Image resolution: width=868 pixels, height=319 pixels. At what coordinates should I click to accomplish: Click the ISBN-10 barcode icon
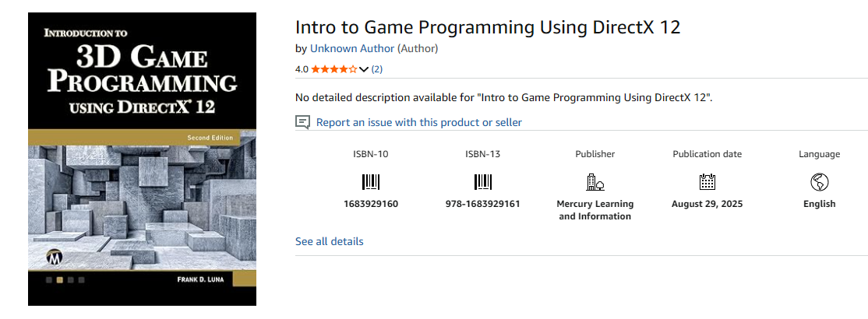[371, 182]
